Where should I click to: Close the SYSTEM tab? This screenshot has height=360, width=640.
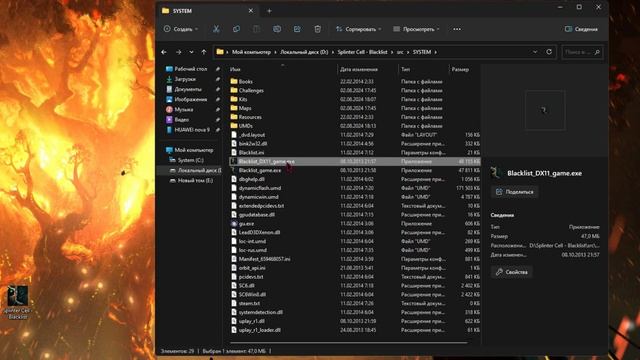[x=251, y=11]
